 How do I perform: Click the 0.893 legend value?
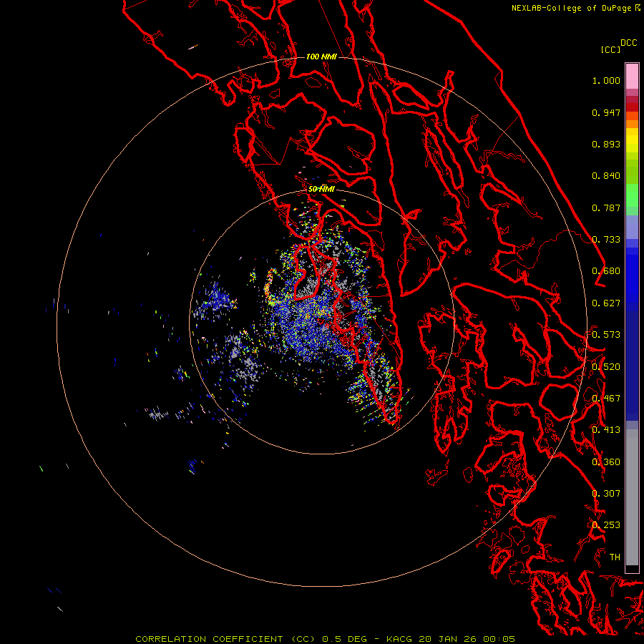606,144
